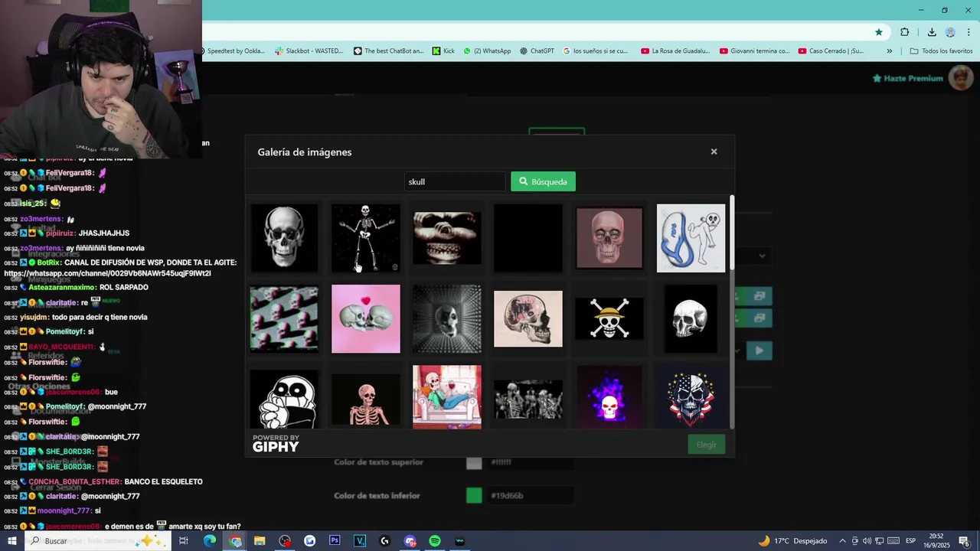Image resolution: width=980 pixels, height=551 pixels.
Task: Select the Sans cartoon skeleton thumbnail
Action: [x=284, y=400]
